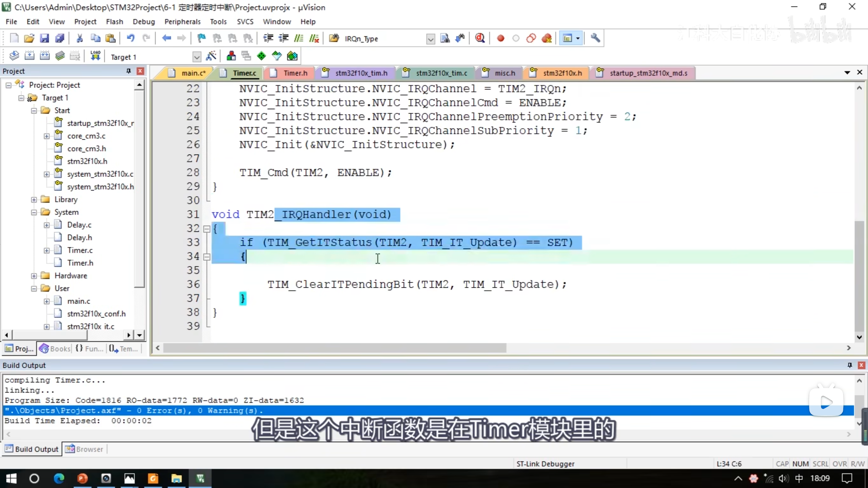
Task: Click the Cut scissors icon
Action: (80, 38)
